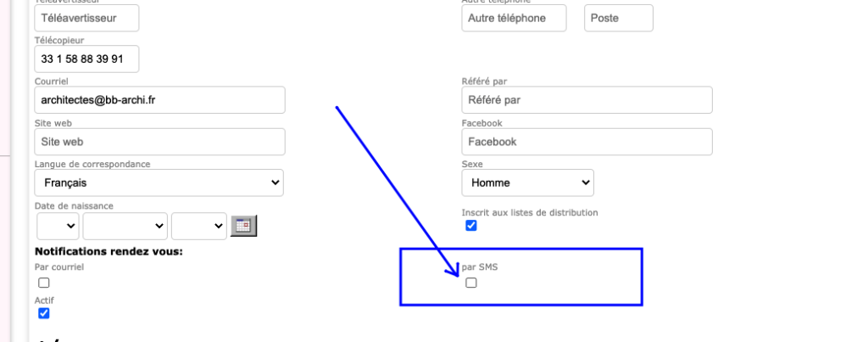Open the last birth date dropdown
Screen dimensions: 868x342
(x=198, y=226)
